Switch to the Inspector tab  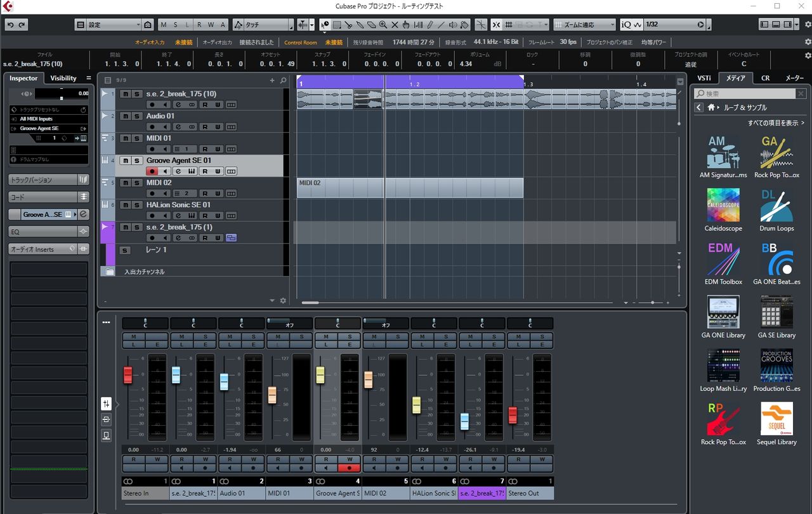tap(23, 78)
